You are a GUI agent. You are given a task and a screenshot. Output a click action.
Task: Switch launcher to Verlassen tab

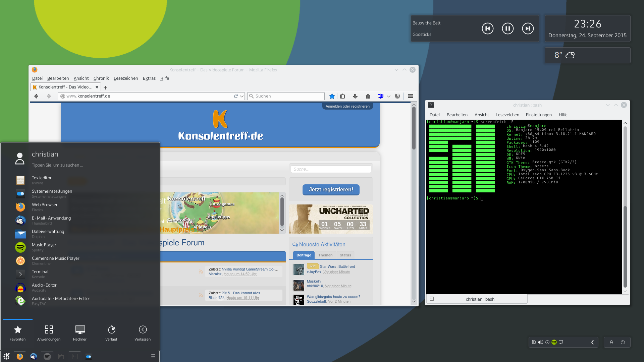(143, 333)
